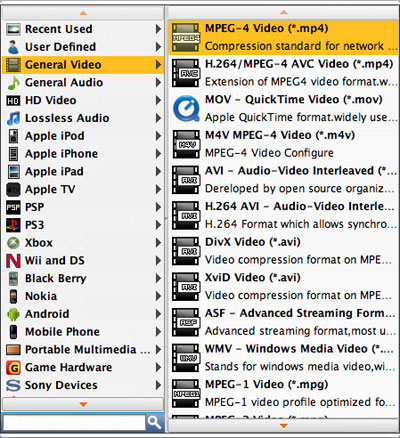
Task: Expand the PS3 submenu arrow
Action: coord(158,225)
